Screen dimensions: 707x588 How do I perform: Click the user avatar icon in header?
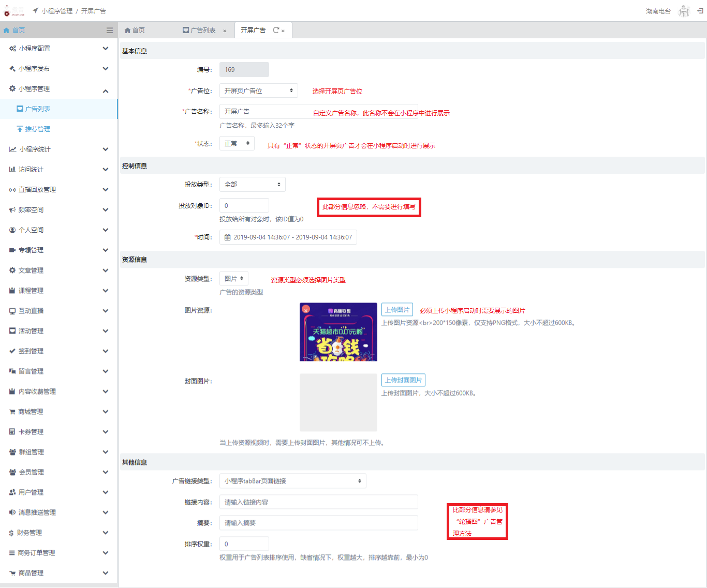(x=684, y=11)
